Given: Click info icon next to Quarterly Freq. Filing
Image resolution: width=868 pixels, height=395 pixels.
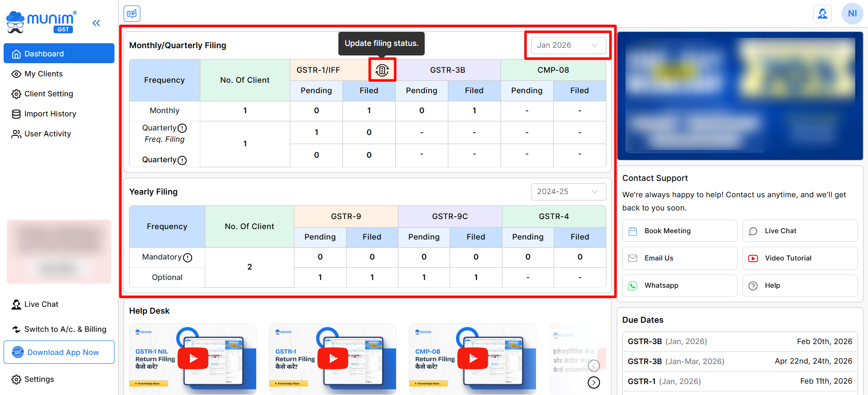Looking at the screenshot, I should tap(182, 128).
